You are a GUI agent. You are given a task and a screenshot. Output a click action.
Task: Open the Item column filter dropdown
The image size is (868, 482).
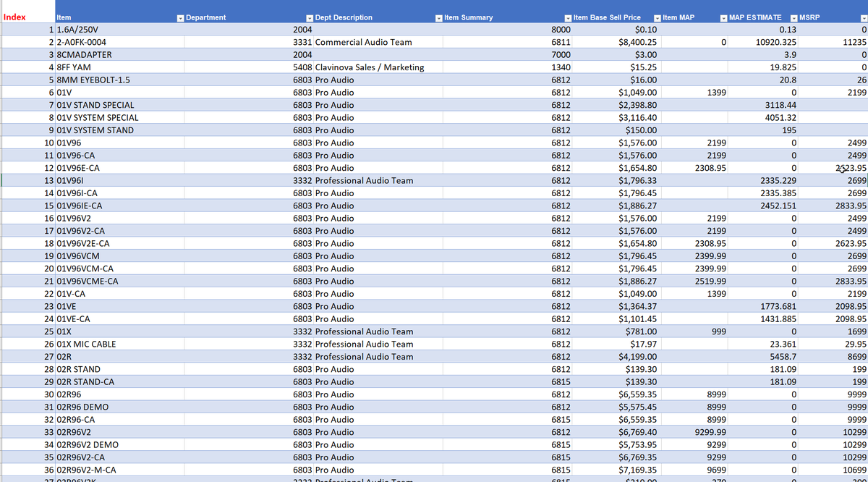click(180, 17)
